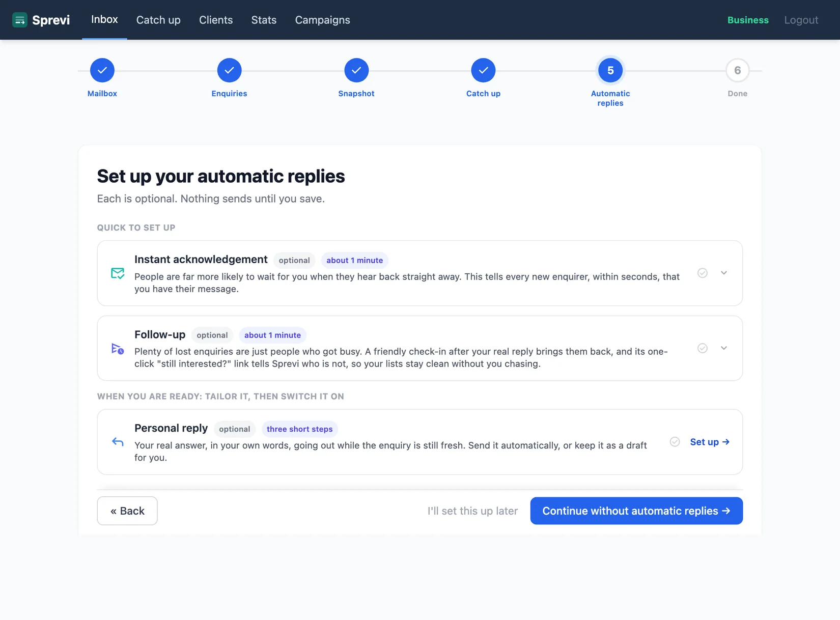Toggle Personal reply status check circle
Screen dimensions: 840x620
point(675,442)
